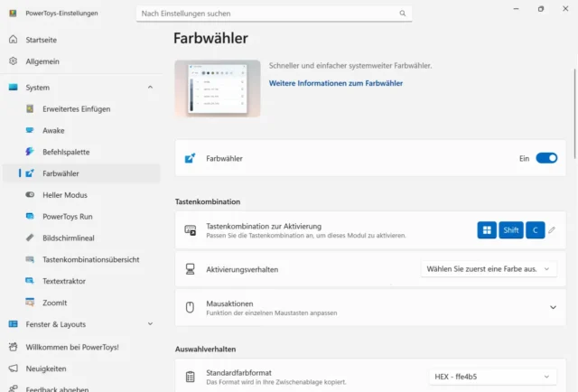Click the Befehlspalette lightning icon

pyautogui.click(x=30, y=152)
